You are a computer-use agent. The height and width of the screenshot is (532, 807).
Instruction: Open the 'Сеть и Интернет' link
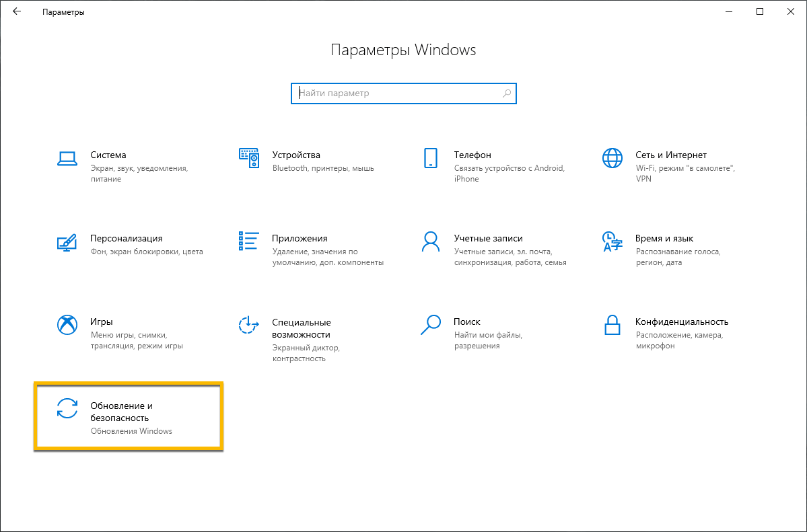click(x=670, y=155)
